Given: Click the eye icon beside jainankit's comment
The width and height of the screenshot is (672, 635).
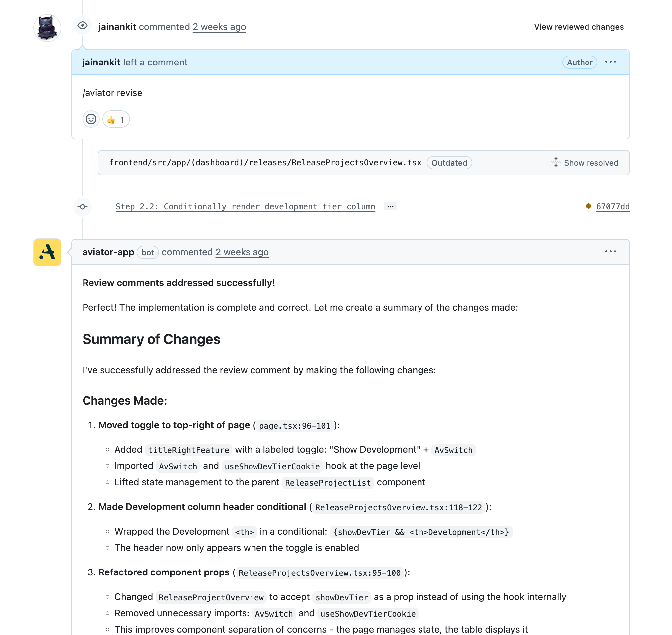Looking at the screenshot, I should pyautogui.click(x=82, y=25).
